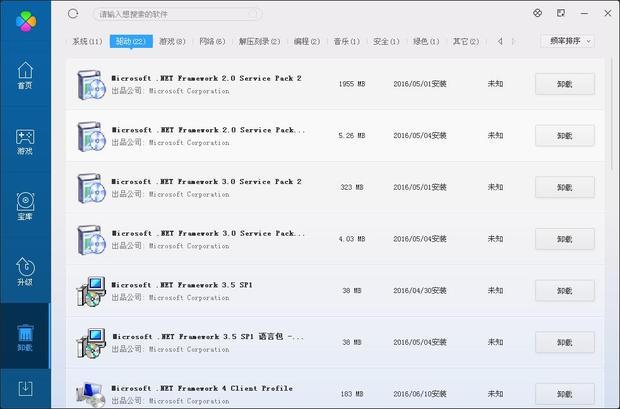The width and height of the screenshot is (620, 409).
Task: Click icon of .NET Framework 3.5 SP1 语言包
Action: (91, 343)
